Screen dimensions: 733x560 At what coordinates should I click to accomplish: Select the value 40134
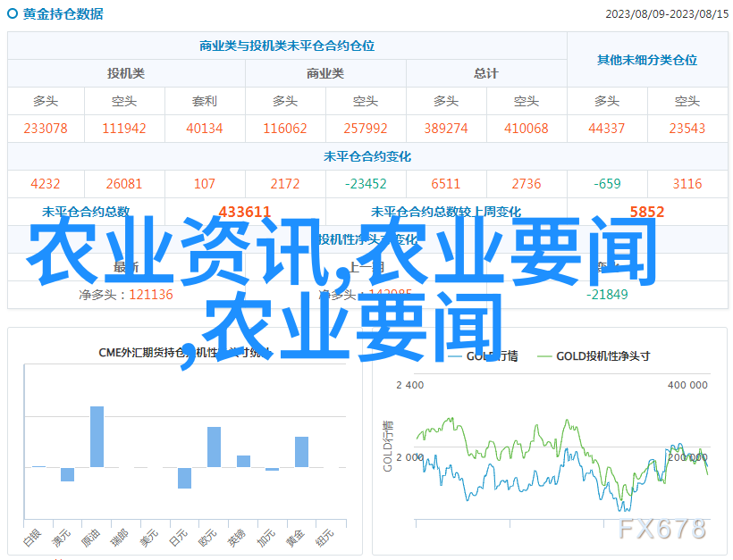[205, 129]
